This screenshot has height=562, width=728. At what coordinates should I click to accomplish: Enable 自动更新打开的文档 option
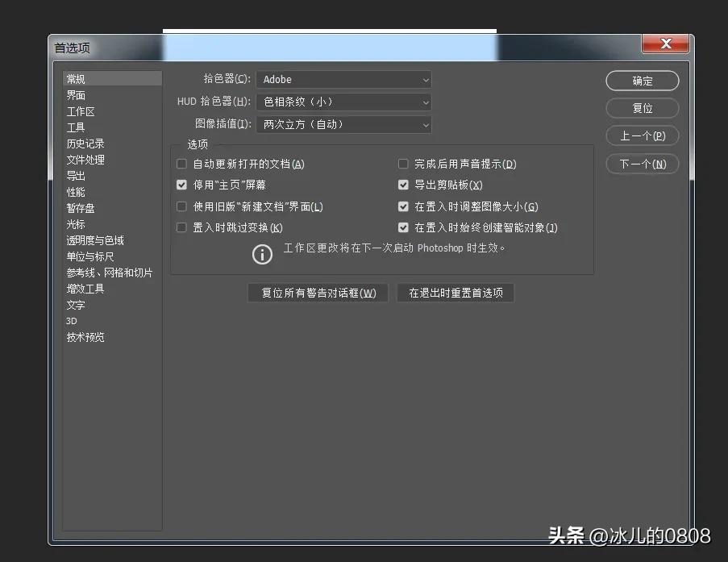pyautogui.click(x=181, y=163)
